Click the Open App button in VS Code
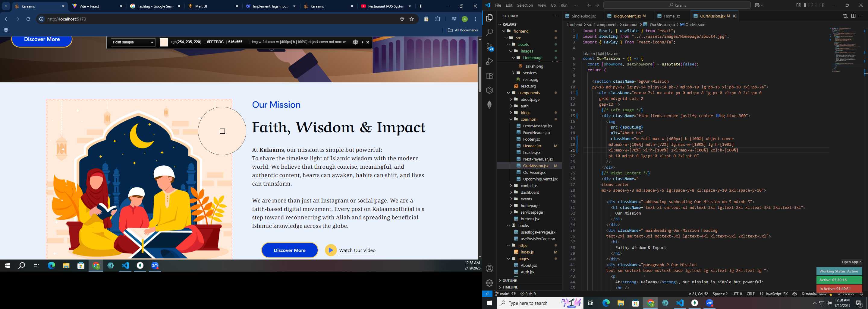 click(851, 262)
